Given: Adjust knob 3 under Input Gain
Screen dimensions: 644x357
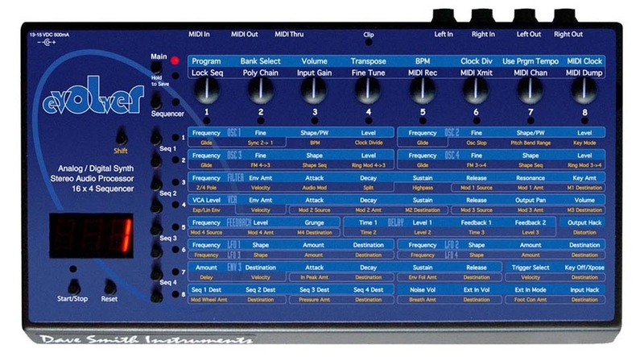Looking at the screenshot, I should [x=314, y=89].
